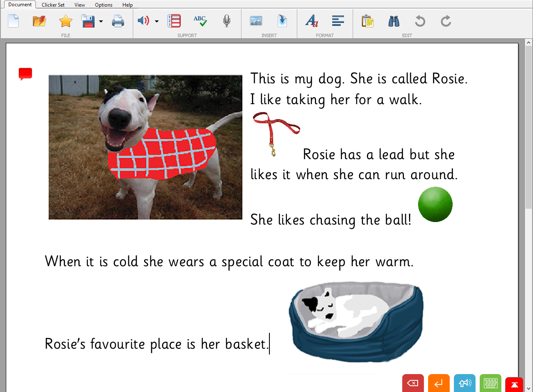Toggle the on-screen keyboard button
533x392 pixels.
pos(491,383)
